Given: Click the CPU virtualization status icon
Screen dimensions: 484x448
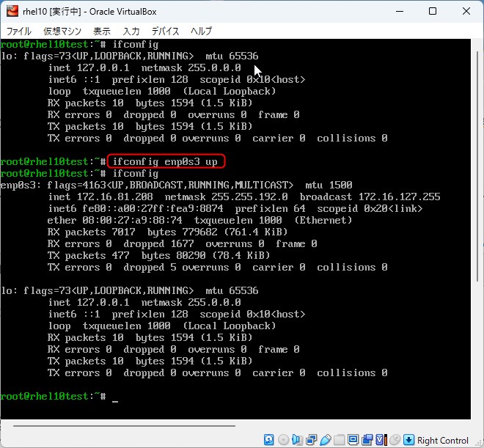Looking at the screenshot, I should tap(381, 440).
